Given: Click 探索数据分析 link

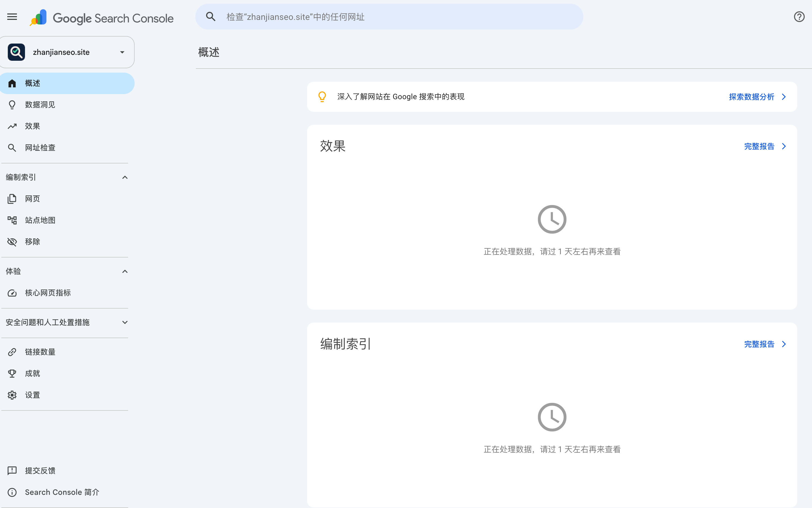Looking at the screenshot, I should (x=752, y=97).
